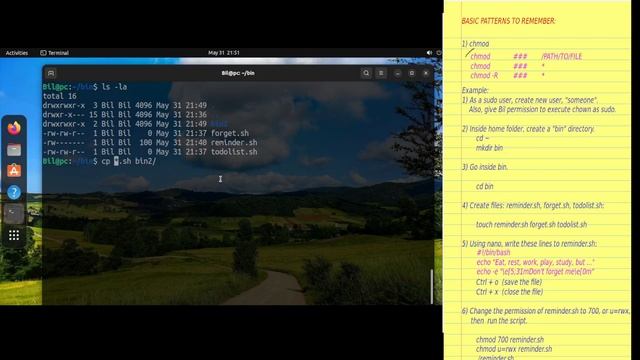
Task: Click '/PATH/TO/FILE' in the notes
Action: click(562, 56)
